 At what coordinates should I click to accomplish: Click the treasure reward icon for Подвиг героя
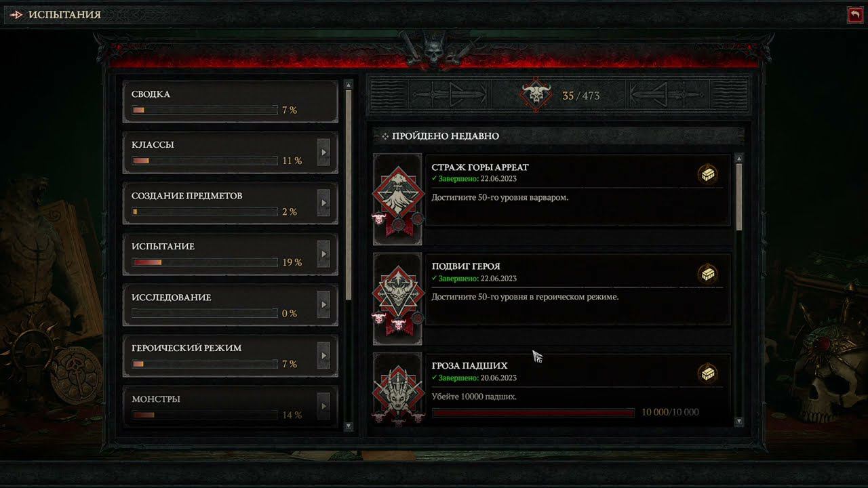[709, 274]
